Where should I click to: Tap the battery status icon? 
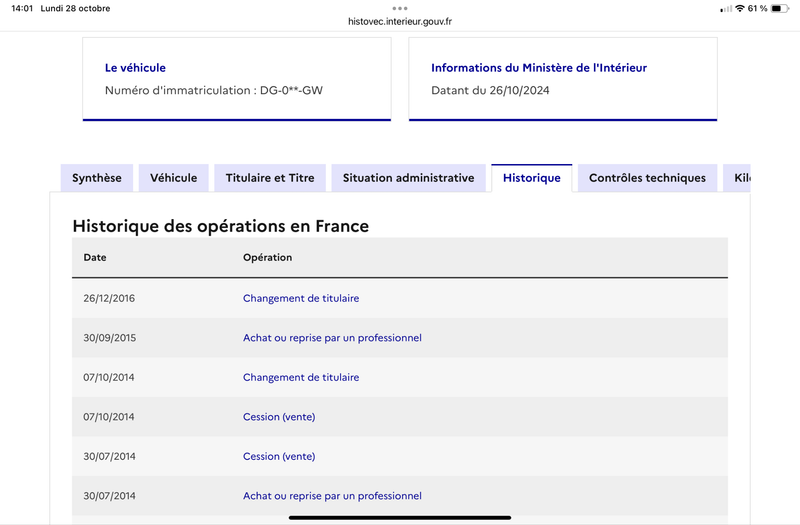pos(780,8)
